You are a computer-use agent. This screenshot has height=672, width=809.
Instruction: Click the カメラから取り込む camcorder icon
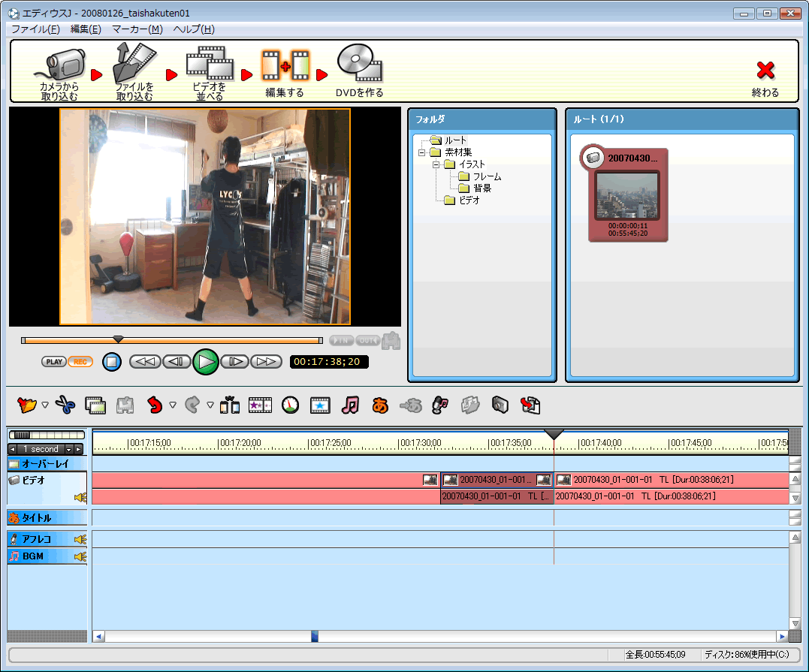click(59, 71)
